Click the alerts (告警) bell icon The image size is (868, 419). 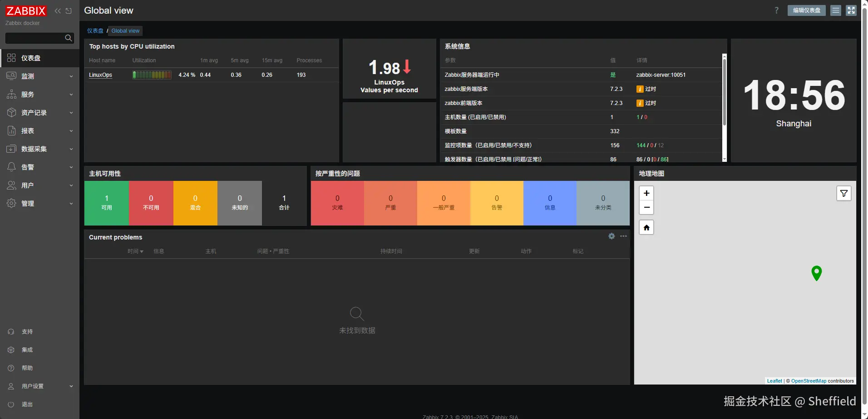click(11, 167)
